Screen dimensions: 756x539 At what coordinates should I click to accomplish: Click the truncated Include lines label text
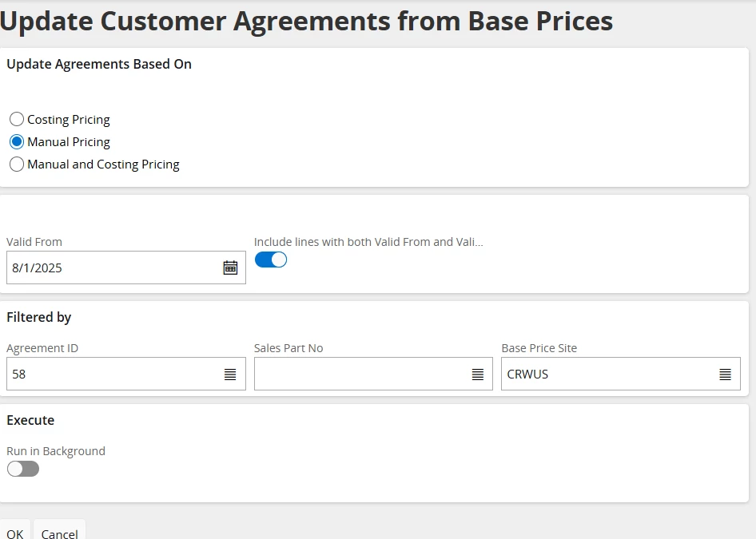pos(368,242)
